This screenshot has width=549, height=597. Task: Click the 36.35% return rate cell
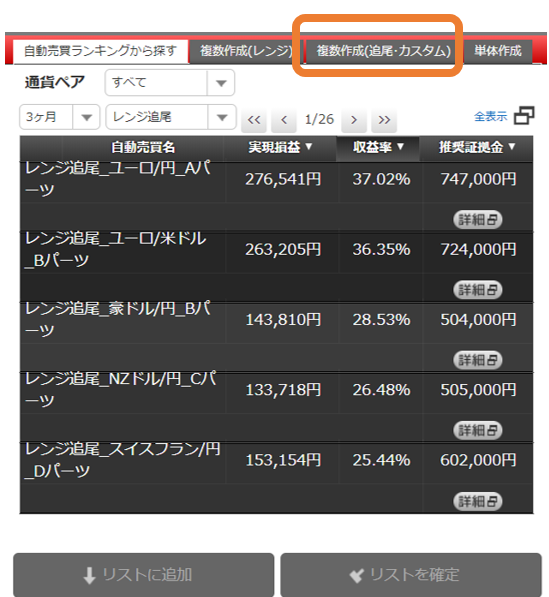click(x=381, y=250)
